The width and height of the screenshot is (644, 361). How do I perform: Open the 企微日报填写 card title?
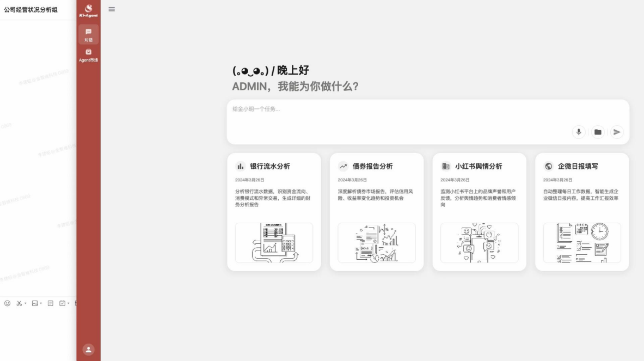(x=578, y=166)
